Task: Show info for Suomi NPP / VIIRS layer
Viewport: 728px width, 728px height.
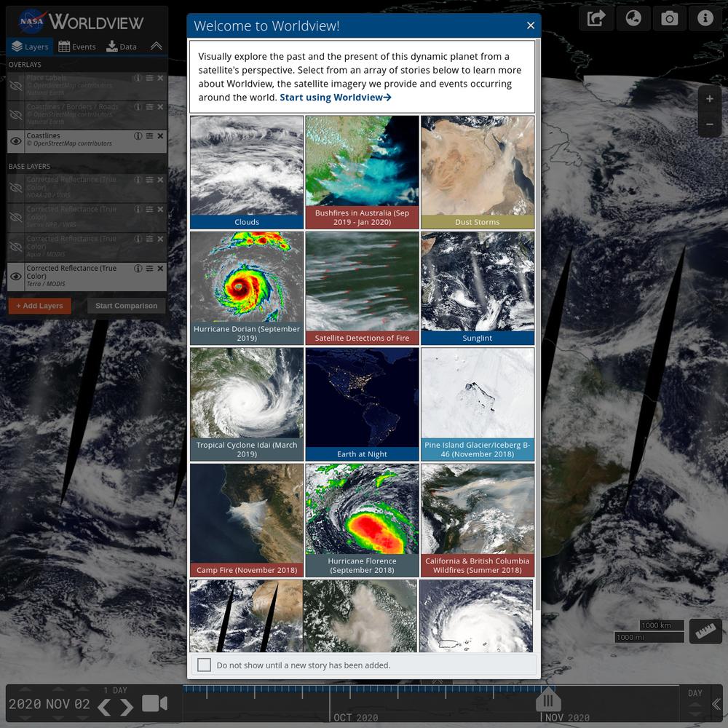Action: (138, 210)
